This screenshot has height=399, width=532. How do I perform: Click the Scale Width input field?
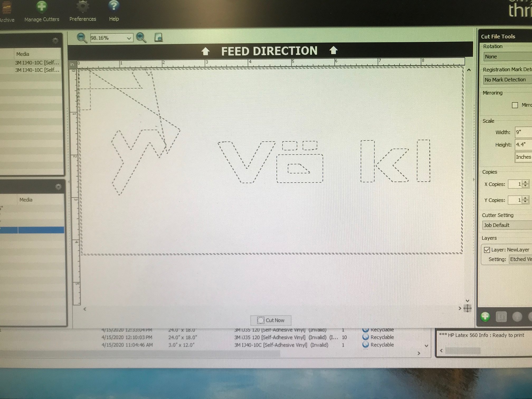(523, 132)
